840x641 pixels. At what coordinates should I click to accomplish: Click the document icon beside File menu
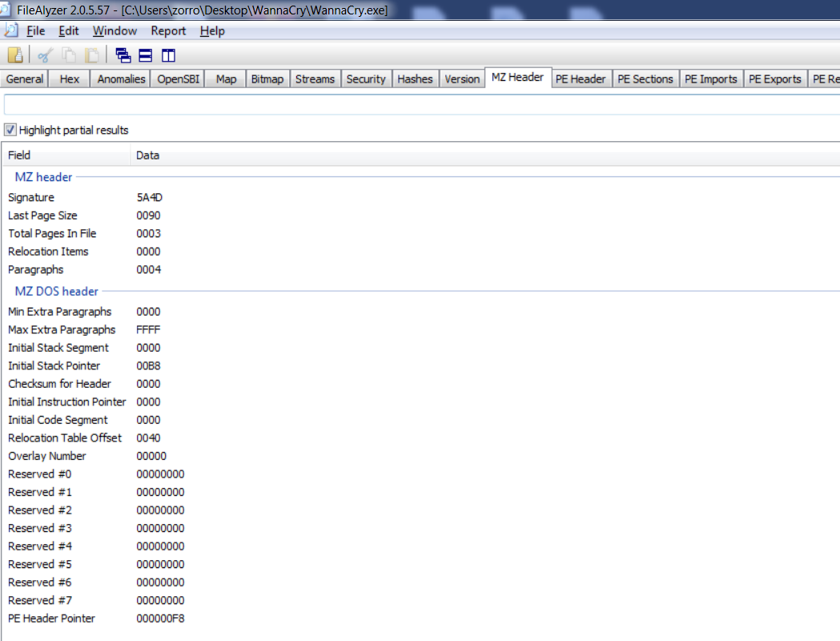10,30
